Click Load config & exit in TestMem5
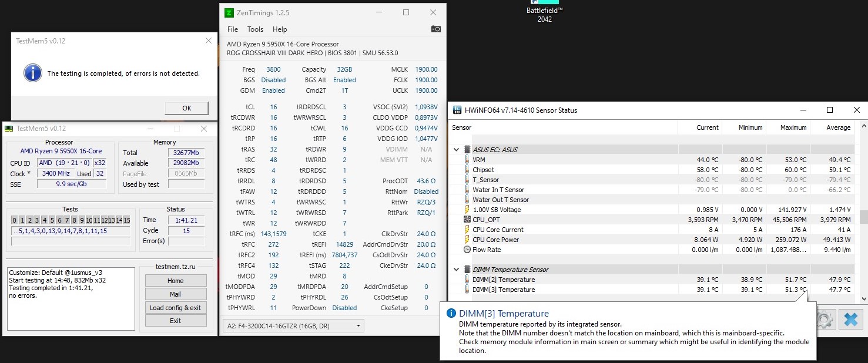This screenshot has height=363, width=868. (176, 308)
